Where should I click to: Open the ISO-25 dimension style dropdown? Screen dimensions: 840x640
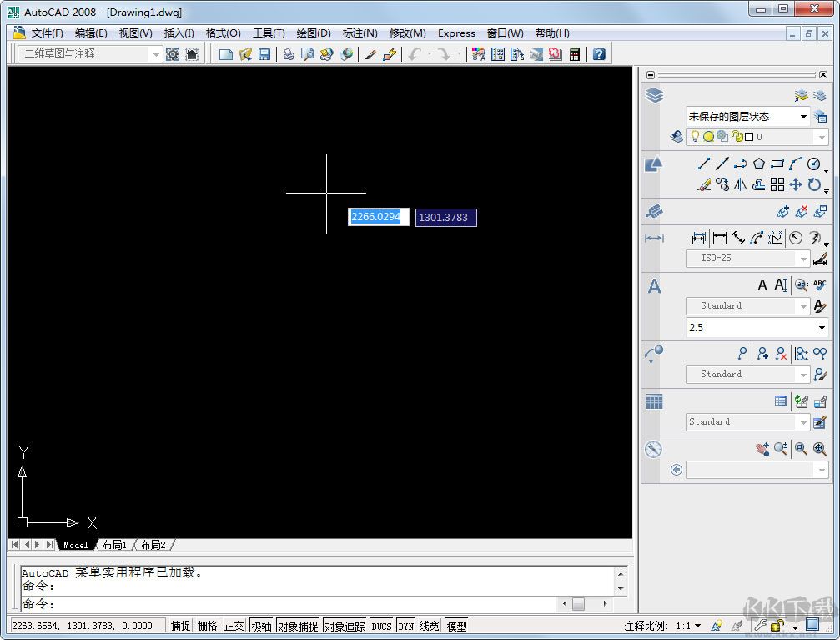coord(806,259)
